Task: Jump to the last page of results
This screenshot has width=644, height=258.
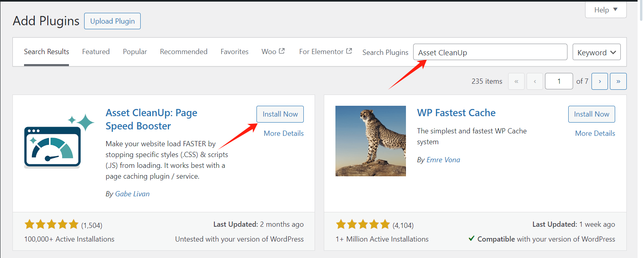Action: [x=618, y=81]
